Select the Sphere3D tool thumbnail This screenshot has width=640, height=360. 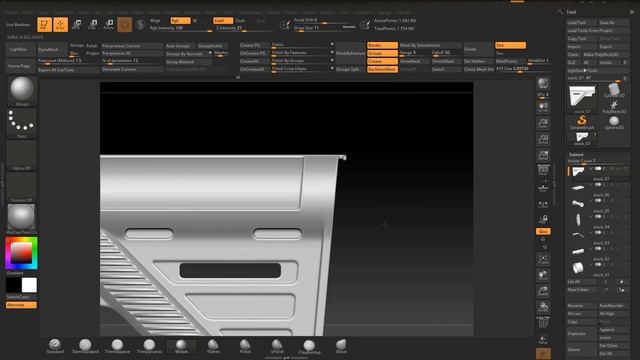point(614,122)
